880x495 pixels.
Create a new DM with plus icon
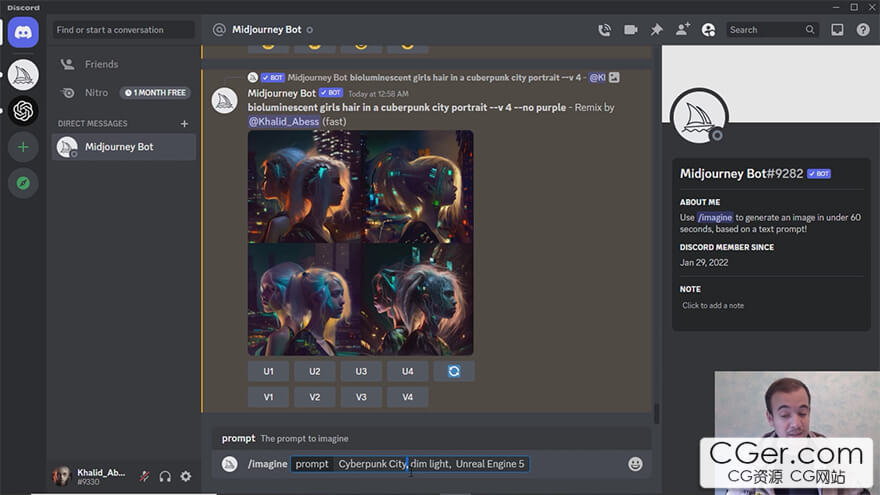coord(184,123)
